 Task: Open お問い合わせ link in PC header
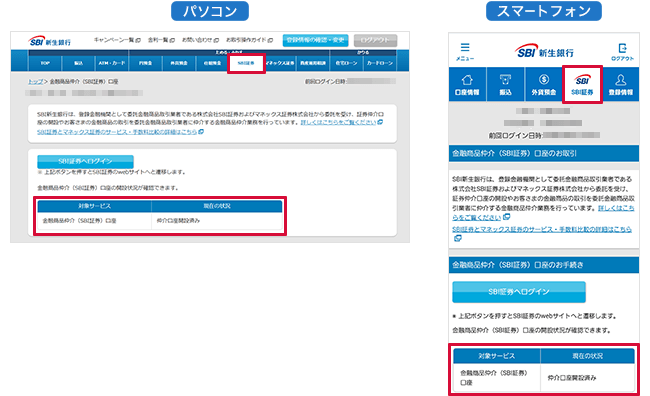(x=197, y=40)
